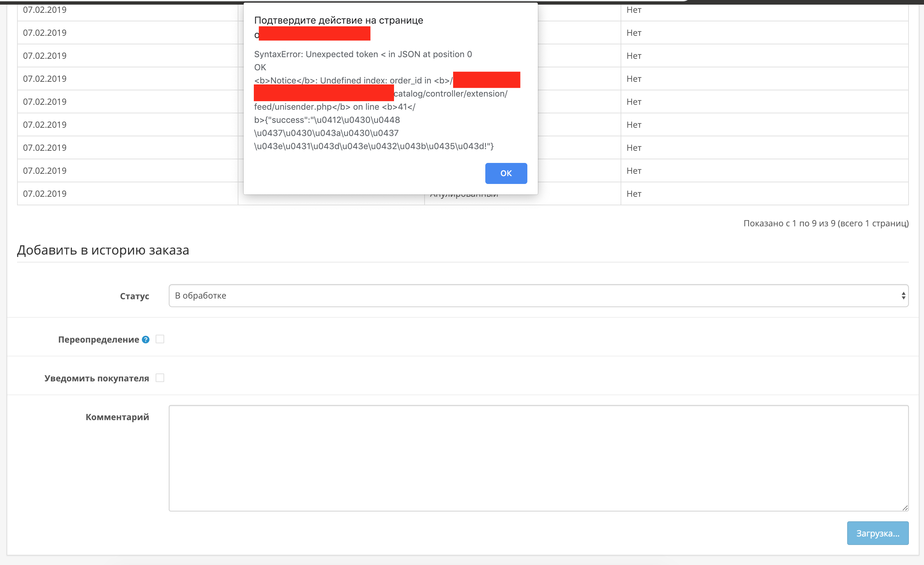Click the Добавить в историю заказа heading
Viewport: 924px width, 565px height.
pos(103,250)
